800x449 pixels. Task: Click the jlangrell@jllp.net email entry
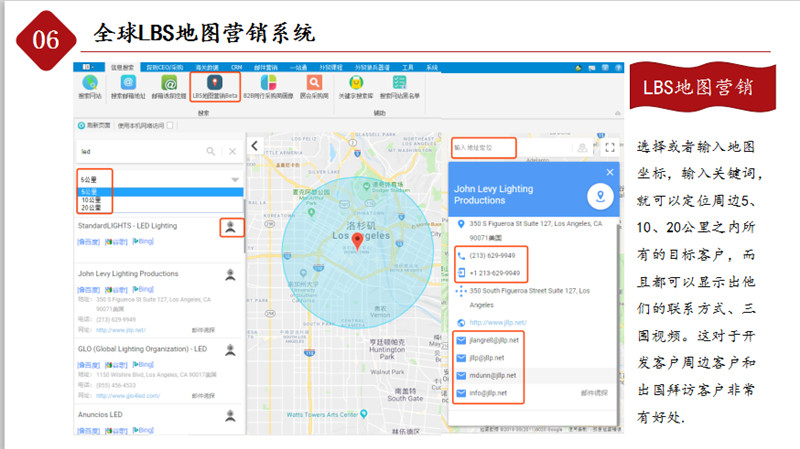pos(494,340)
